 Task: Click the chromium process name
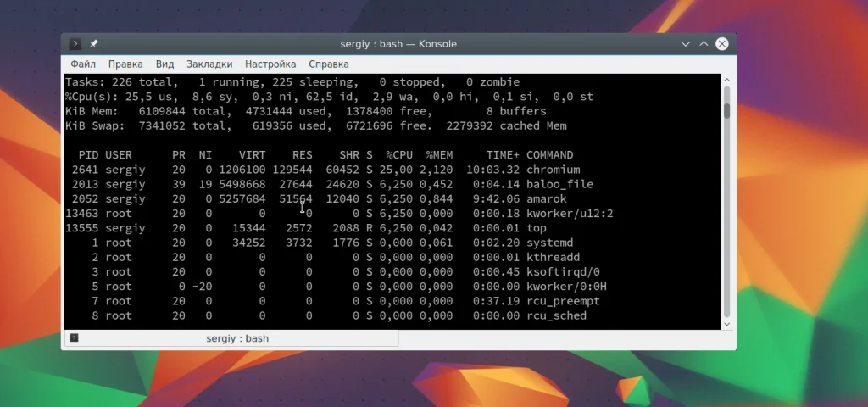coord(553,170)
